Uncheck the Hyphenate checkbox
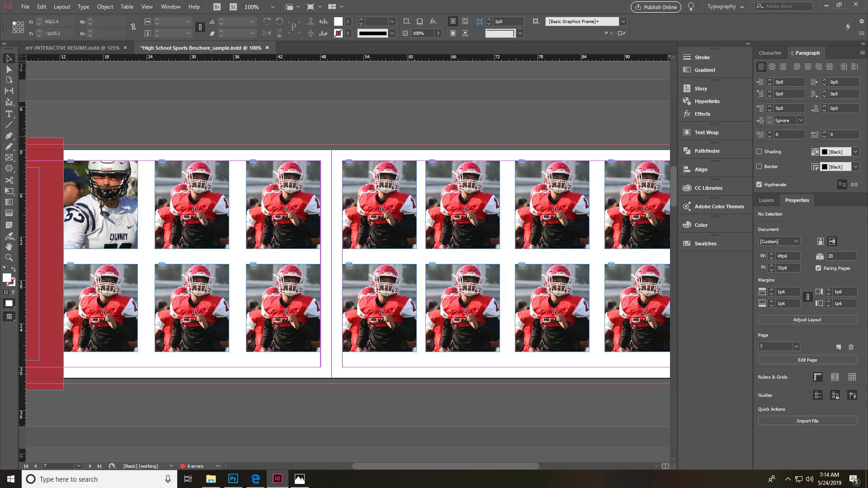This screenshot has width=868, height=488. pos(759,184)
